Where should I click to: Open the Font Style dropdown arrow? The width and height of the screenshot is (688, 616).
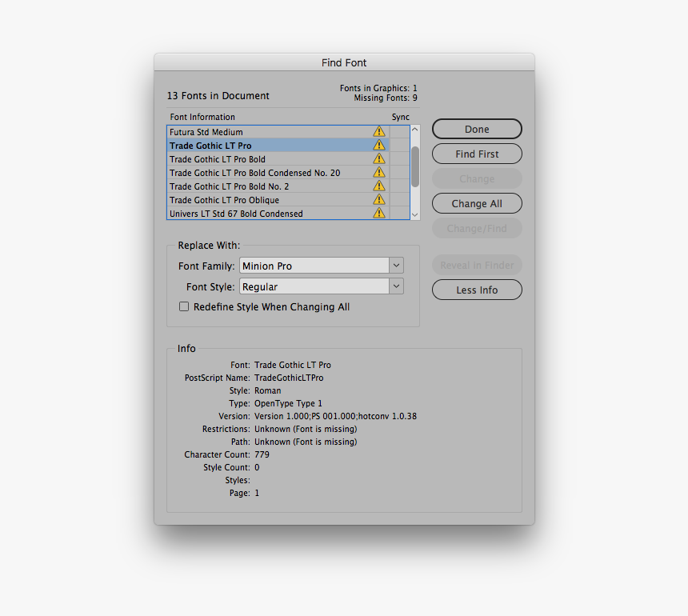(x=396, y=286)
